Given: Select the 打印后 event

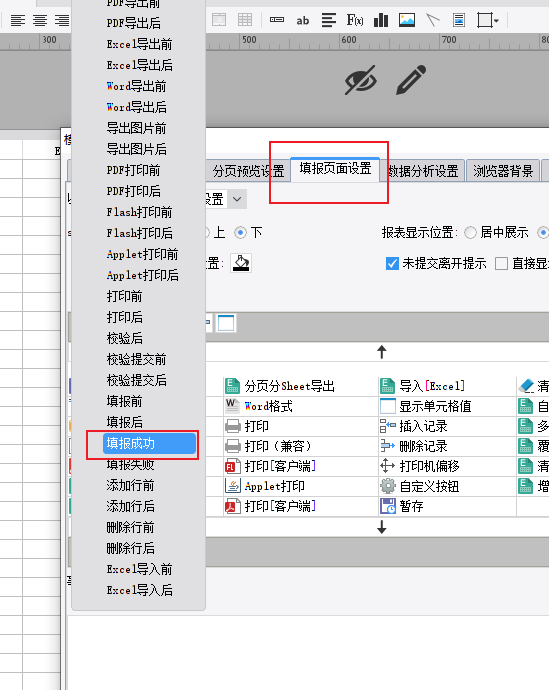Looking at the screenshot, I should click(x=124, y=317).
